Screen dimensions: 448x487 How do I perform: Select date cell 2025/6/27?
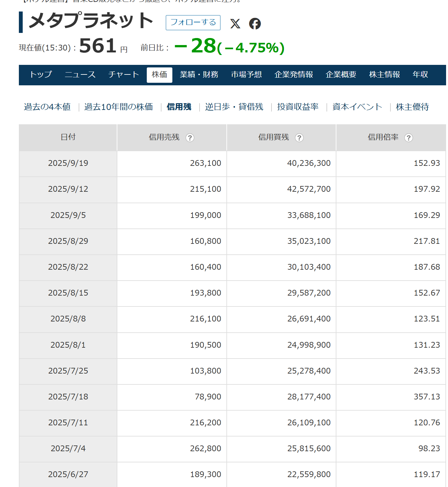pyautogui.click(x=68, y=475)
